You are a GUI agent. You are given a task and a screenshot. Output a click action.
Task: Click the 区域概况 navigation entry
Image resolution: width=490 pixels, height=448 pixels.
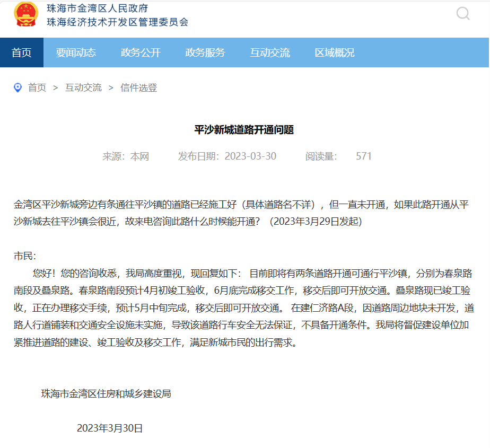tap(335, 52)
